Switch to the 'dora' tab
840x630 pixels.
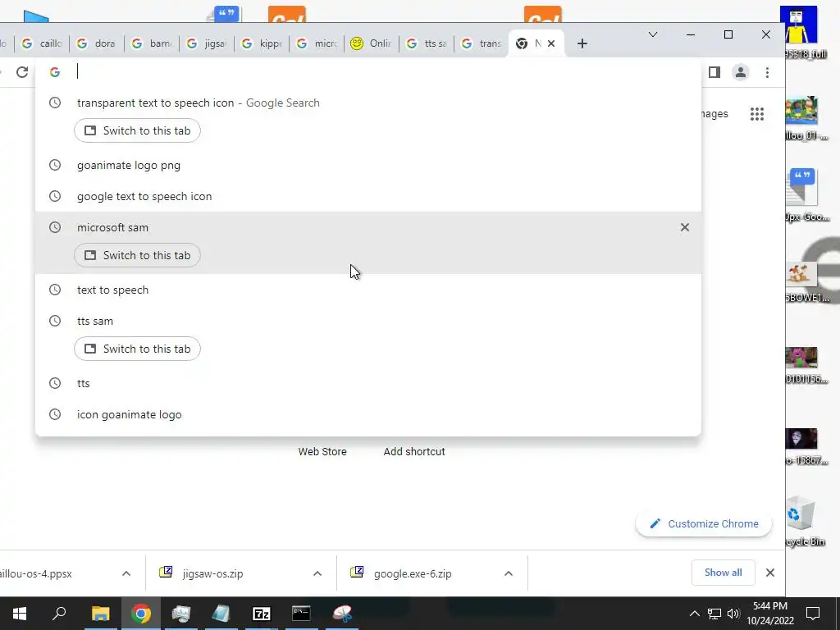pyautogui.click(x=97, y=43)
